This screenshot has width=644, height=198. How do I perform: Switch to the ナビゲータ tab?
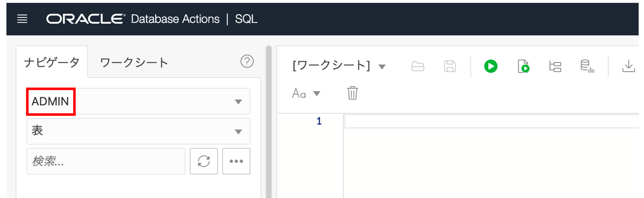tap(52, 62)
